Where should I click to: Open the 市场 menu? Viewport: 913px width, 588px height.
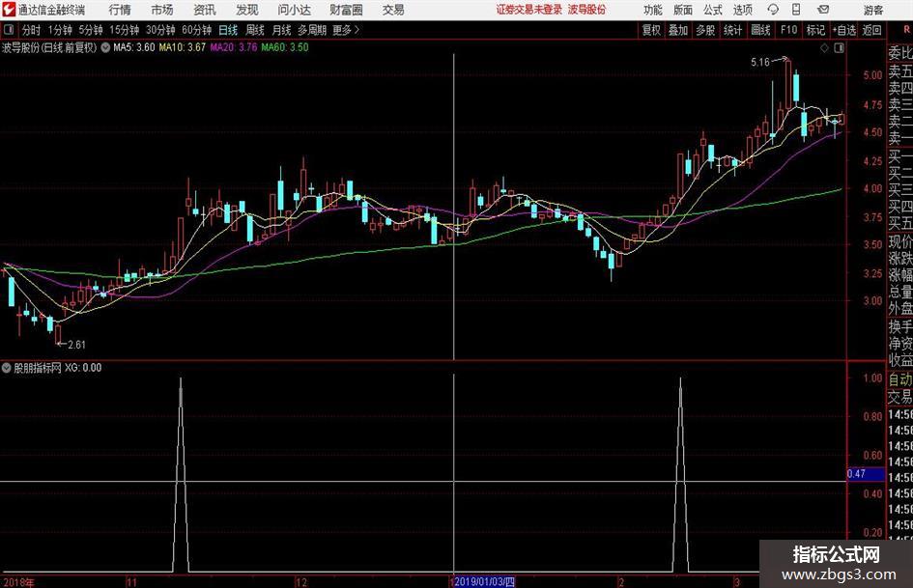click(162, 10)
